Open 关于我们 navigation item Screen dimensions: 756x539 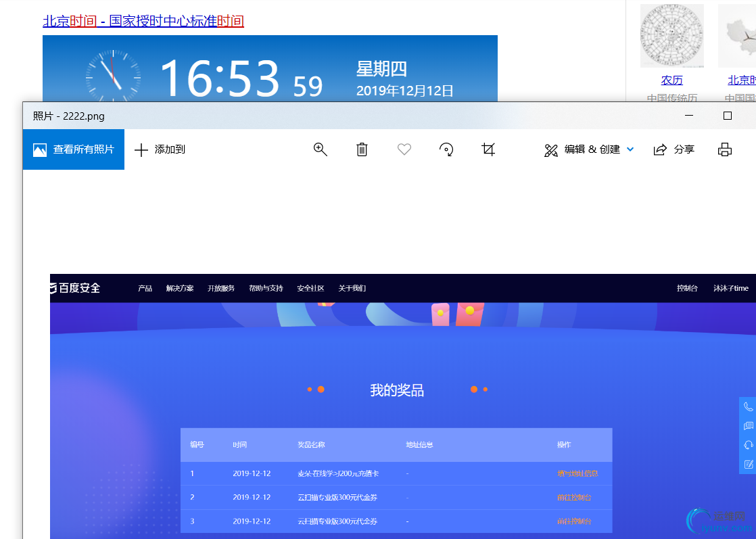[352, 288]
